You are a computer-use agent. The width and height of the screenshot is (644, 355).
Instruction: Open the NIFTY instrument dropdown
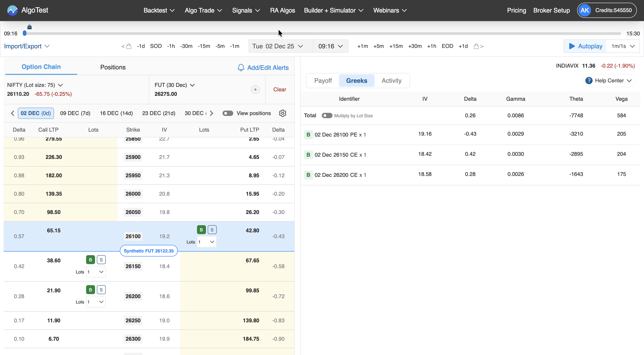[35, 85]
